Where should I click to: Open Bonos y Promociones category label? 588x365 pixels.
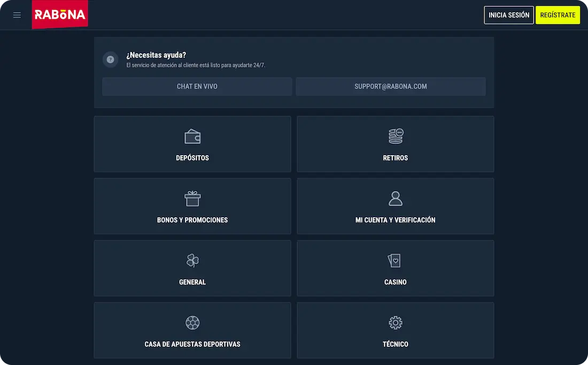tap(192, 220)
